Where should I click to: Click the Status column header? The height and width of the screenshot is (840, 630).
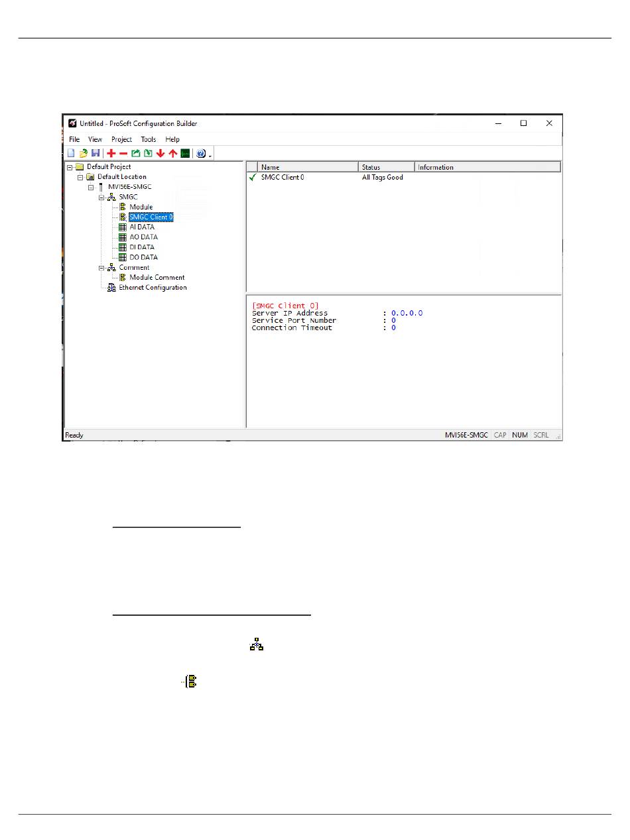(387, 167)
